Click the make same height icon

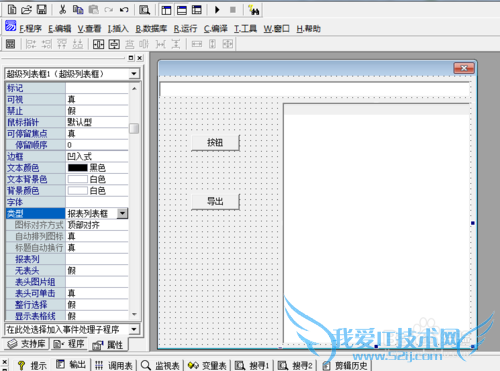pyautogui.click(x=212, y=44)
